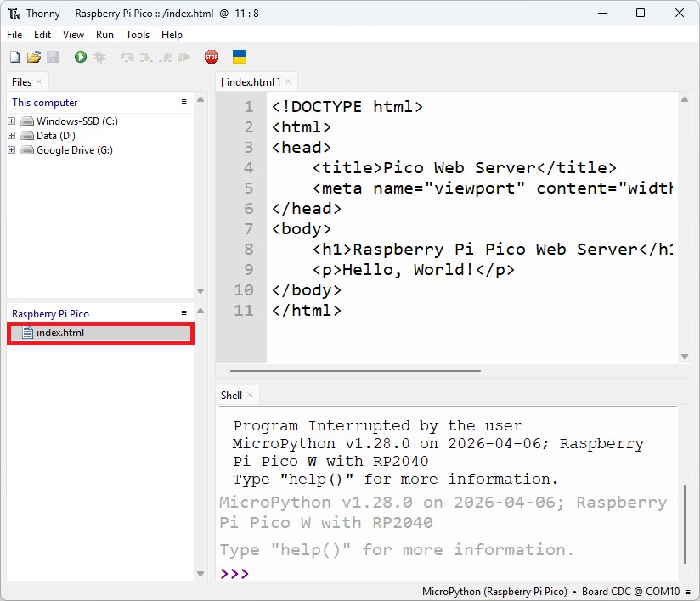Open the Help menu
This screenshot has width=700, height=601.
point(172,34)
